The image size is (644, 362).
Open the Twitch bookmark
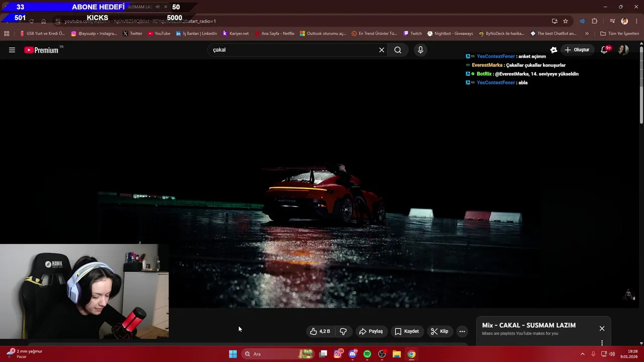[x=413, y=34]
